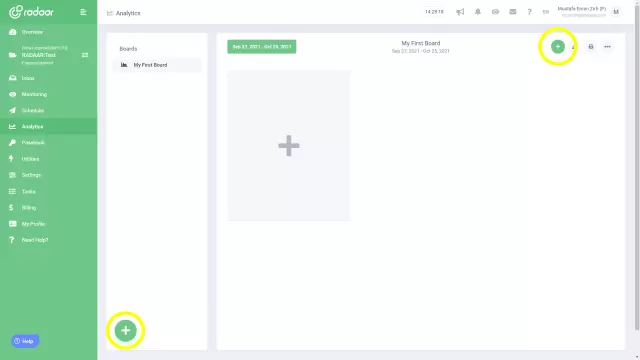Open the user account name menu
This screenshot has height=360, width=640.
point(582,12)
